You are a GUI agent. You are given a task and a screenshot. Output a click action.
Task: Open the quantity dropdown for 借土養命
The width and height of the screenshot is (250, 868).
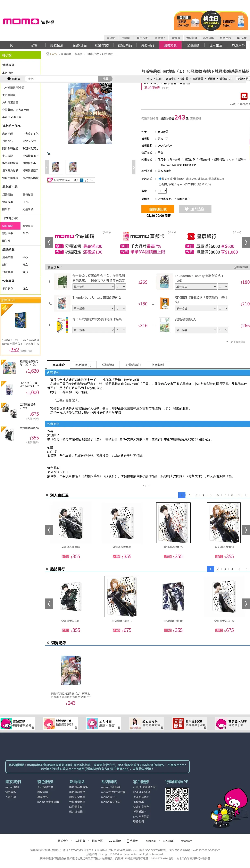click(121, 287)
